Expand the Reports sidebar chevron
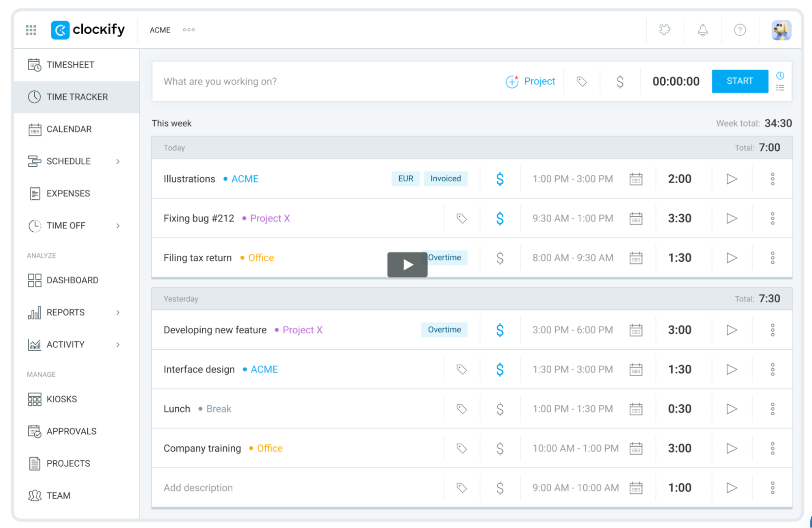 tap(118, 313)
